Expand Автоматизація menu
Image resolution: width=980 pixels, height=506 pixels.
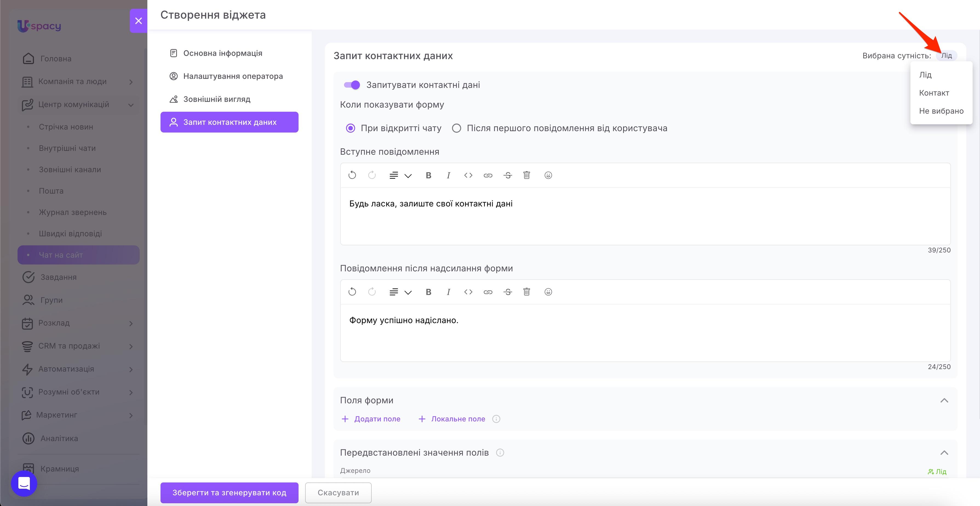tap(131, 369)
